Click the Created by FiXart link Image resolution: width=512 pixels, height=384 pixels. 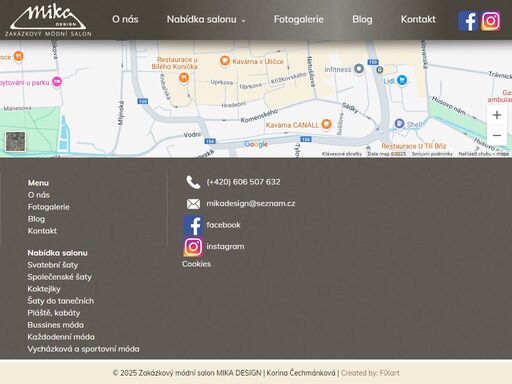(370, 373)
